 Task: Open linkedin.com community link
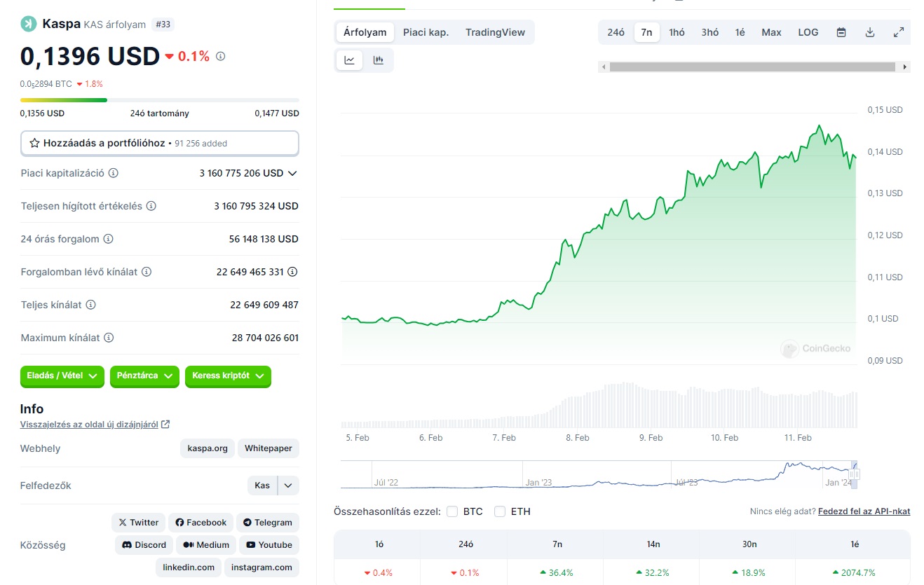pos(188,567)
